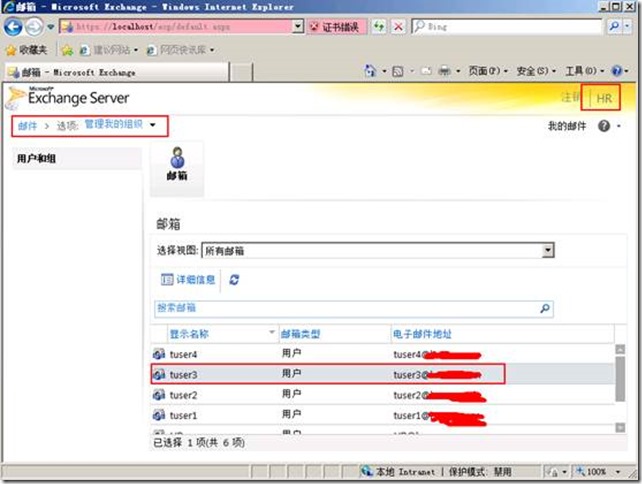642x484 pixels.
Task: Open the 建议网站 dropdown arrow
Action: [136, 50]
